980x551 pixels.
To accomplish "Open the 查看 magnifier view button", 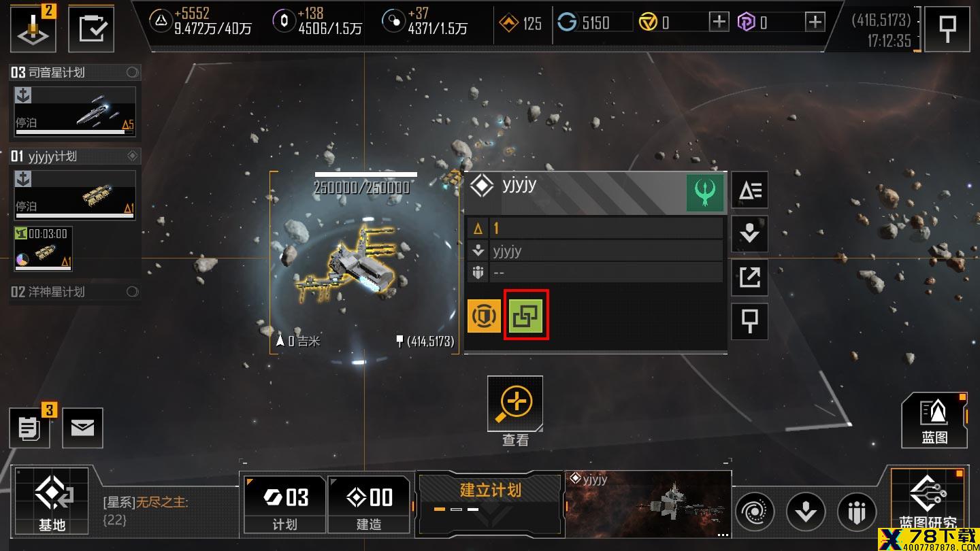I will 515,403.
